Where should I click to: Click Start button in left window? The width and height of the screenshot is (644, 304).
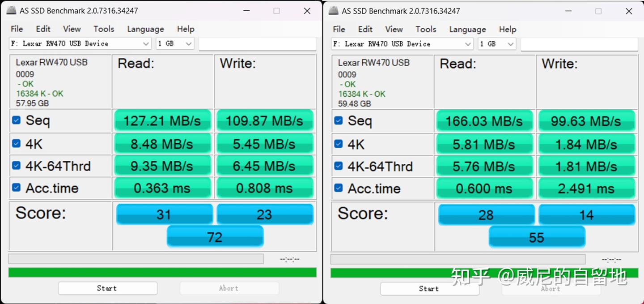[x=107, y=288]
